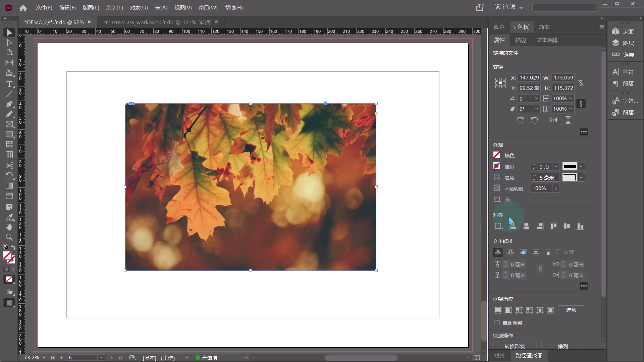Click the 转换形状 quick action button

coord(515,346)
